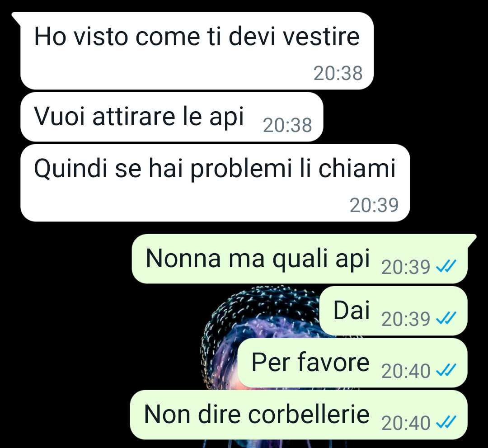
Task: Click the read receipt ticks on "Per favore"
Action: pos(446,371)
